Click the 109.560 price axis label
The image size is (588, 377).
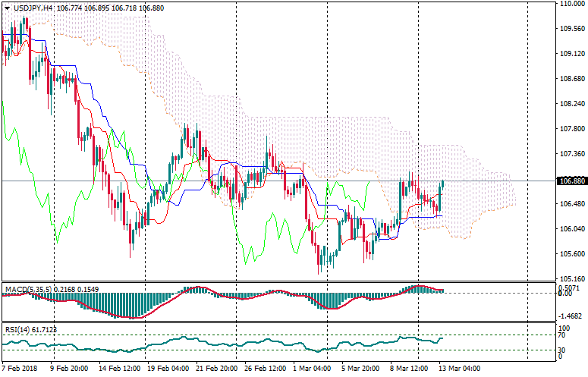pos(571,29)
